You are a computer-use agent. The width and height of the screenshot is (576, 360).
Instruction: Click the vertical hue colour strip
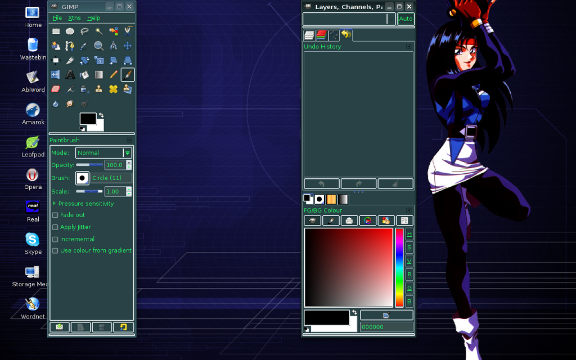tap(399, 267)
